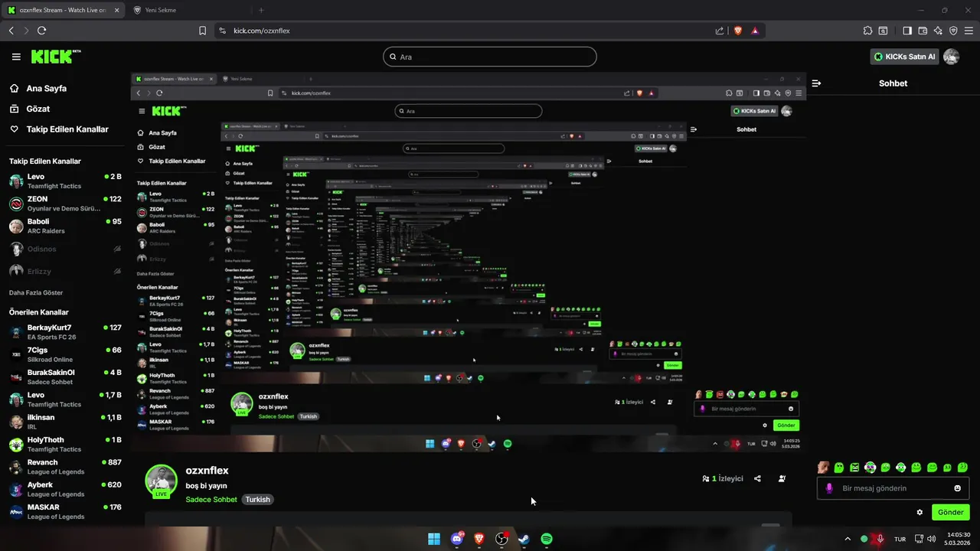Screen dimensions: 980x551
Task: Open the Leo AI sparkle icon
Action: [938, 31]
